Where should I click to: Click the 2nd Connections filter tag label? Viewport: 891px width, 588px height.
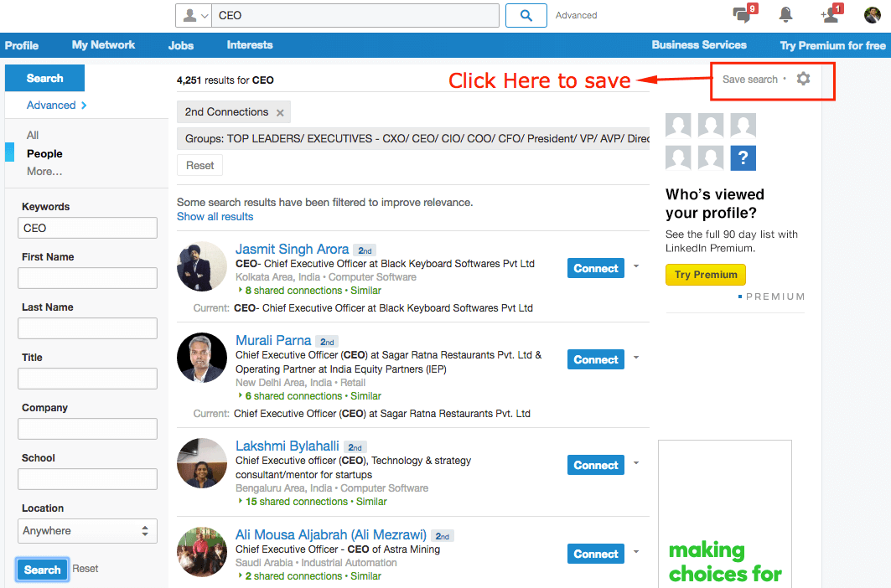coord(226,112)
